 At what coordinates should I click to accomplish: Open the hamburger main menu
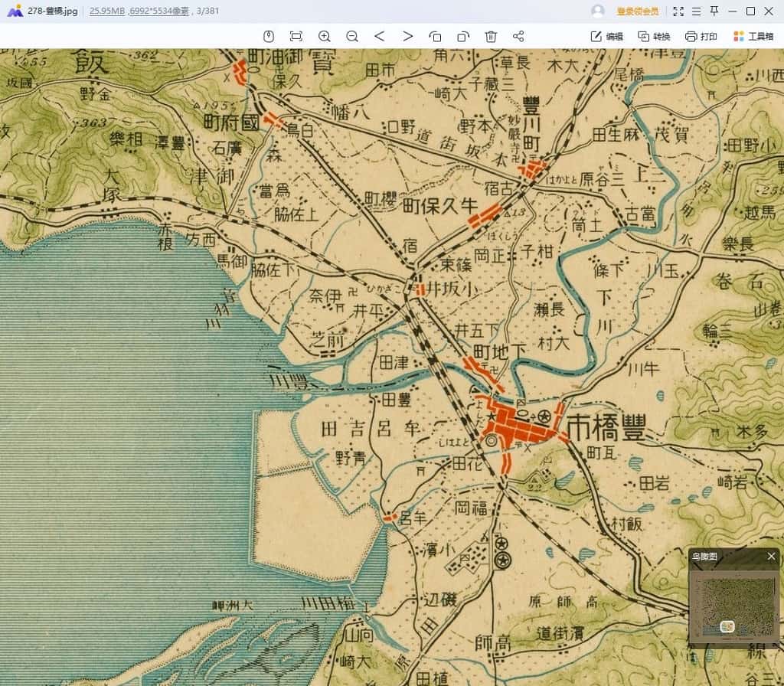pyautogui.click(x=696, y=11)
